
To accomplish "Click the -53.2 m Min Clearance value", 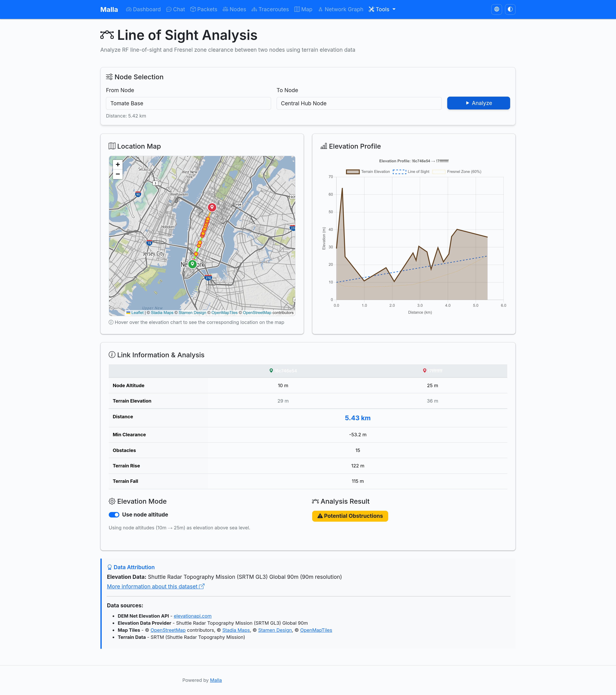I will [358, 435].
